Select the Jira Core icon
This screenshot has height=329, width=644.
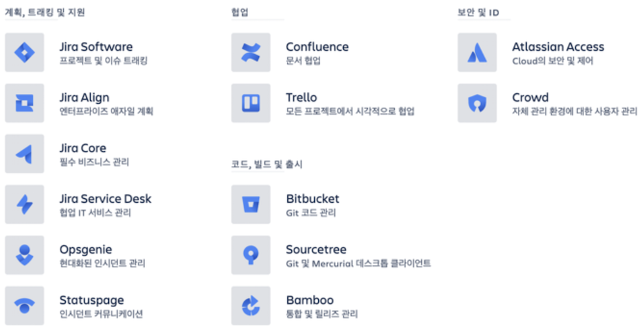click(24, 154)
